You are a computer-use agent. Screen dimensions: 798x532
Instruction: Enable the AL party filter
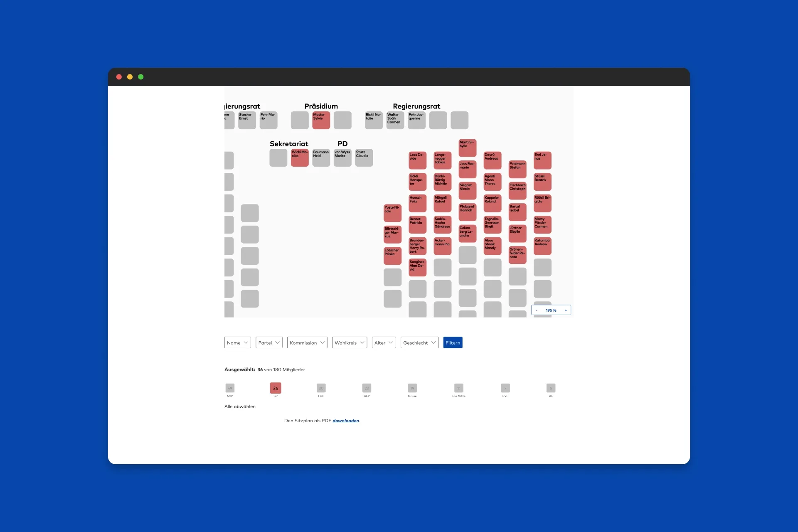551,388
